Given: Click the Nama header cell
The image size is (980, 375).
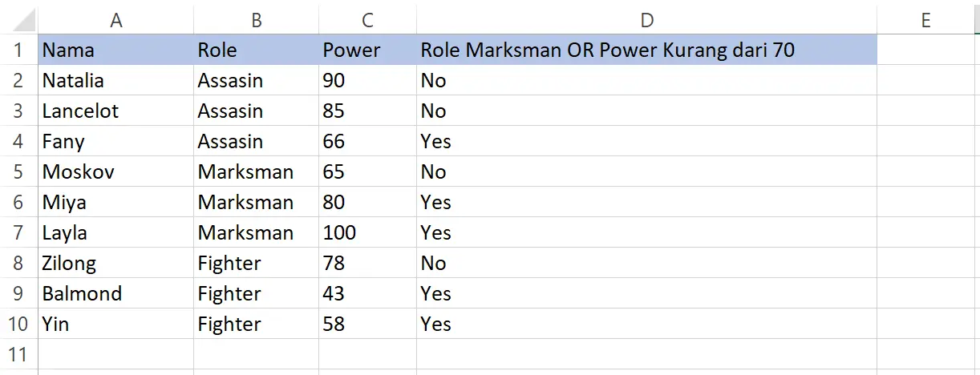Looking at the screenshot, I should click(115, 50).
